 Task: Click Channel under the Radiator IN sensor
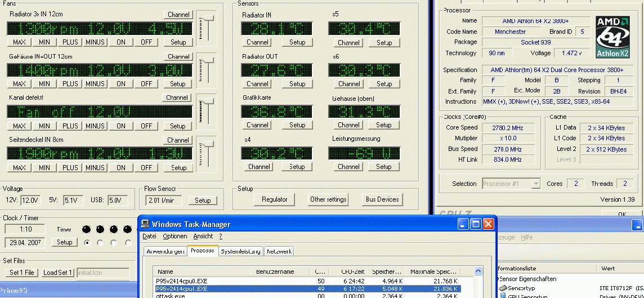tap(258, 42)
